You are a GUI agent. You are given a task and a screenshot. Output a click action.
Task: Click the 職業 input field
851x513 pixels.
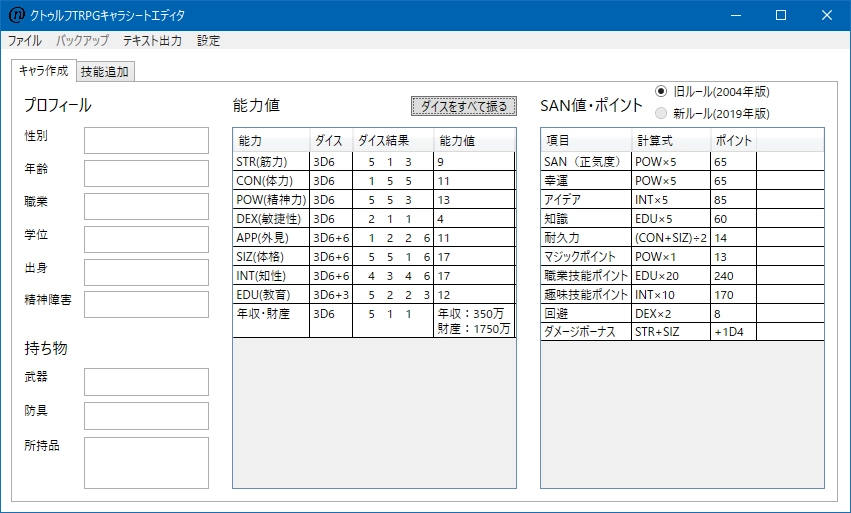click(147, 206)
